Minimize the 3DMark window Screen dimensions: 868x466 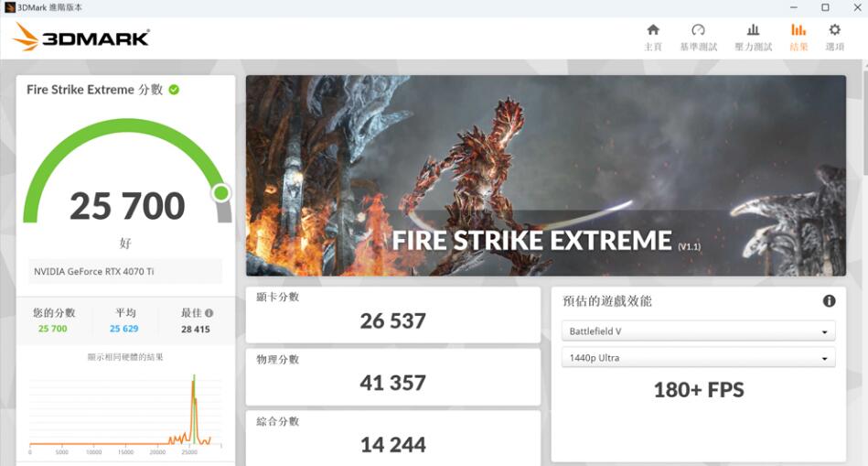coord(794,7)
